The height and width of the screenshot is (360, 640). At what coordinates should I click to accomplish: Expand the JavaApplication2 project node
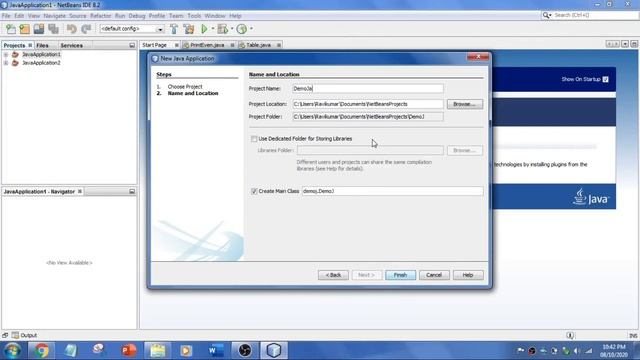point(6,63)
